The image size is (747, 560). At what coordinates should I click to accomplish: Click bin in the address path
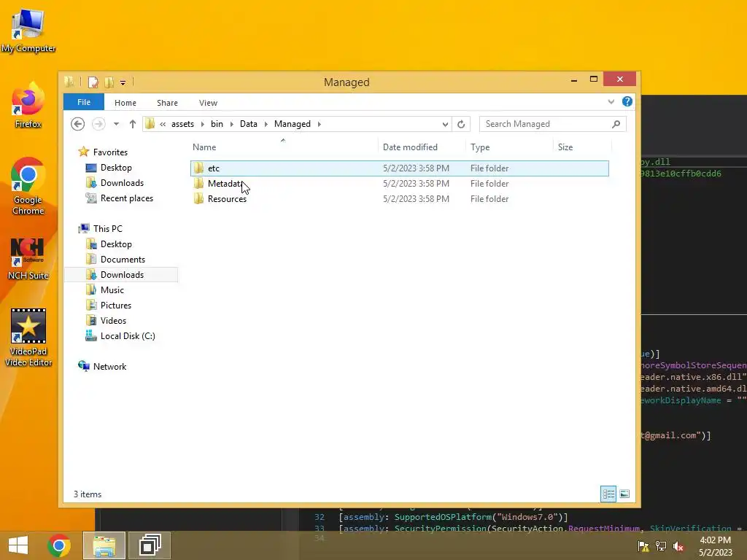(217, 124)
